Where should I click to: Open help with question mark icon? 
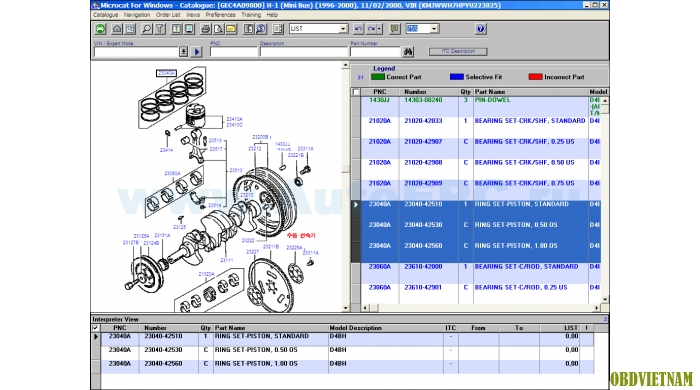480,29
